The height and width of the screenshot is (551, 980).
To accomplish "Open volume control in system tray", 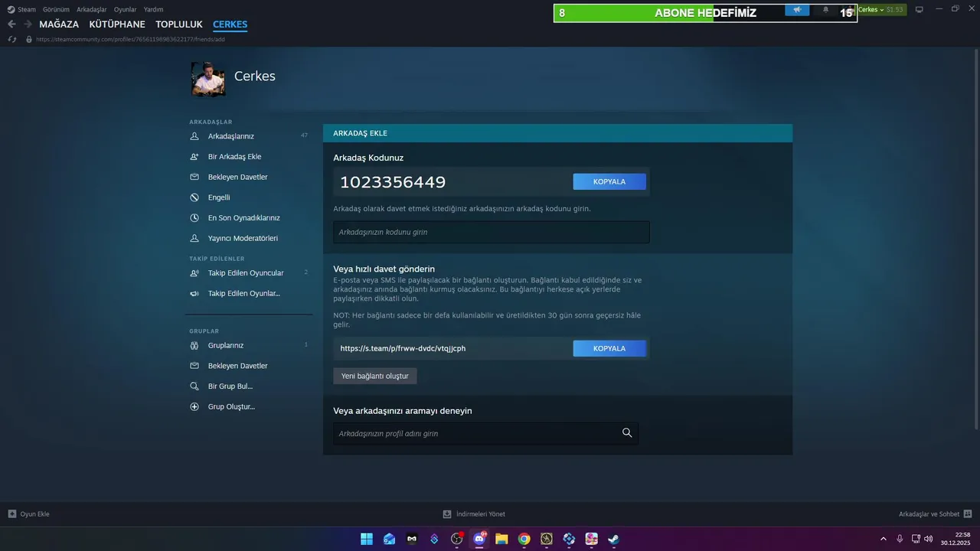I will (929, 539).
